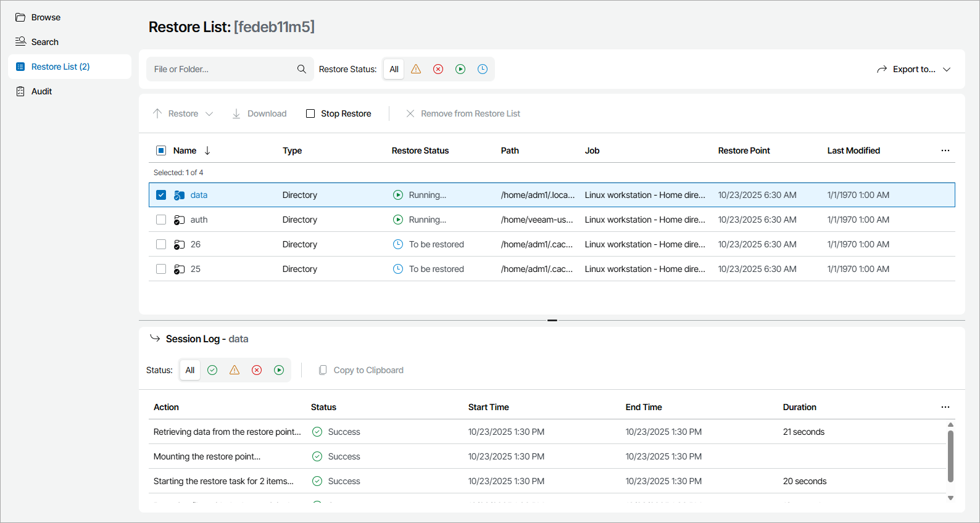Open the Browse section in sidebar
Viewport: 980px width, 523px height.
46,17
